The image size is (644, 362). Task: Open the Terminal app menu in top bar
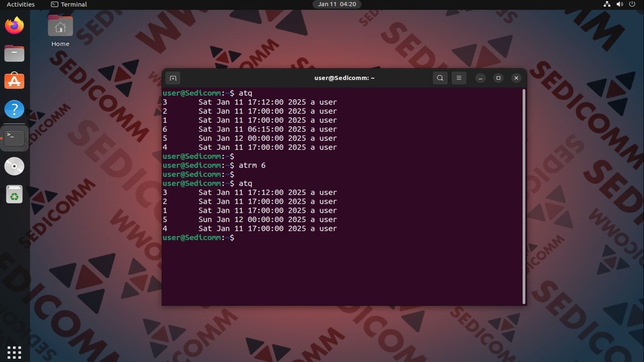[x=69, y=4]
